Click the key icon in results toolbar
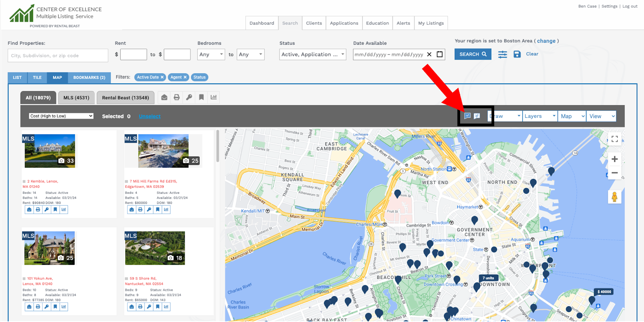This screenshot has width=644, height=322. pyautogui.click(x=189, y=97)
